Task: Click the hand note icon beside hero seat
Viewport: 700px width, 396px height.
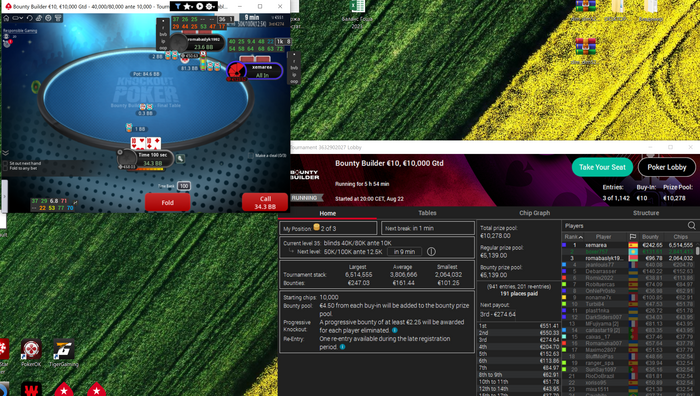Action: click(x=180, y=158)
